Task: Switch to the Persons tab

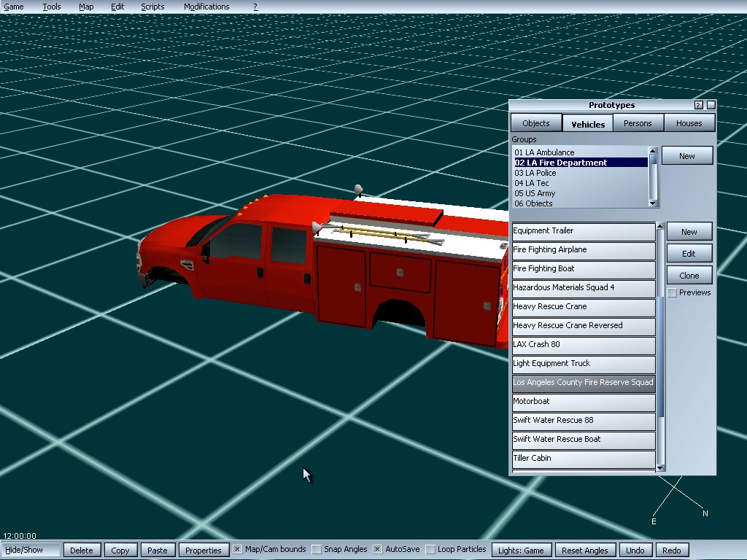Action: [638, 123]
